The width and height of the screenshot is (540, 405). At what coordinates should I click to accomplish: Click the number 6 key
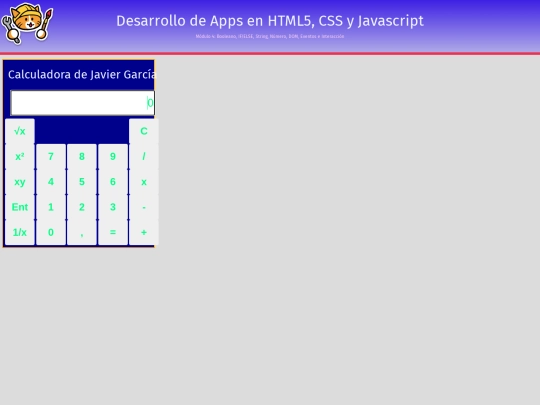pyautogui.click(x=113, y=182)
